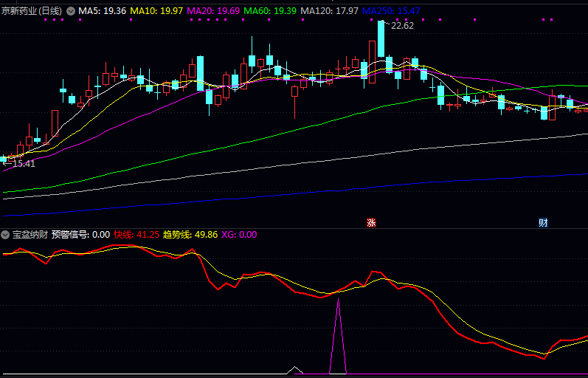Image resolution: width=588 pixels, height=378 pixels.
Task: Select the MA5 moving average label
Action: tap(102, 11)
